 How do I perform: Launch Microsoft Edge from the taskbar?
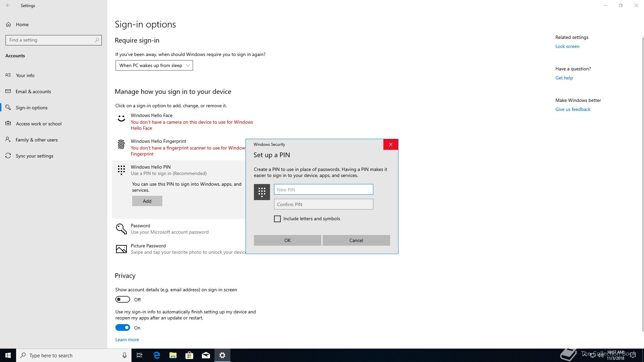(x=157, y=355)
